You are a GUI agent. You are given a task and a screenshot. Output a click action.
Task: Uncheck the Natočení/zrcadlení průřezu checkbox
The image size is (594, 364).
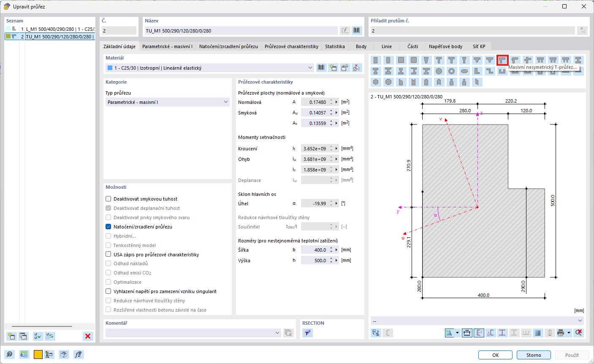click(108, 226)
